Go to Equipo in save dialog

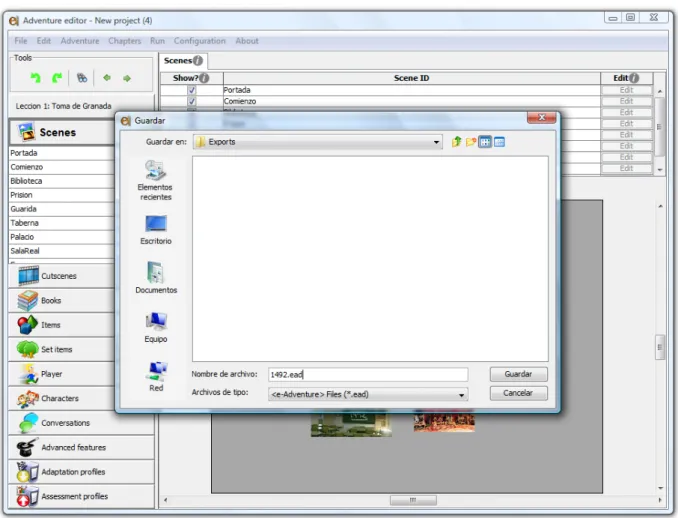[156, 327]
